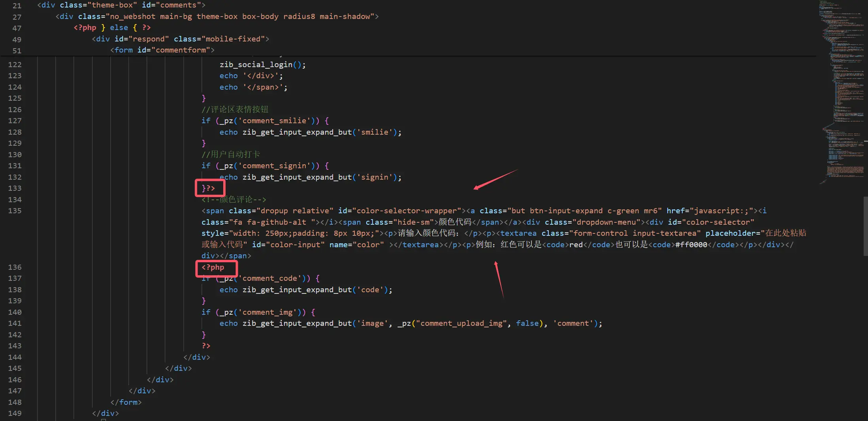
Task: Place cursor at the "}?>" closing tag
Action: [x=208, y=188]
